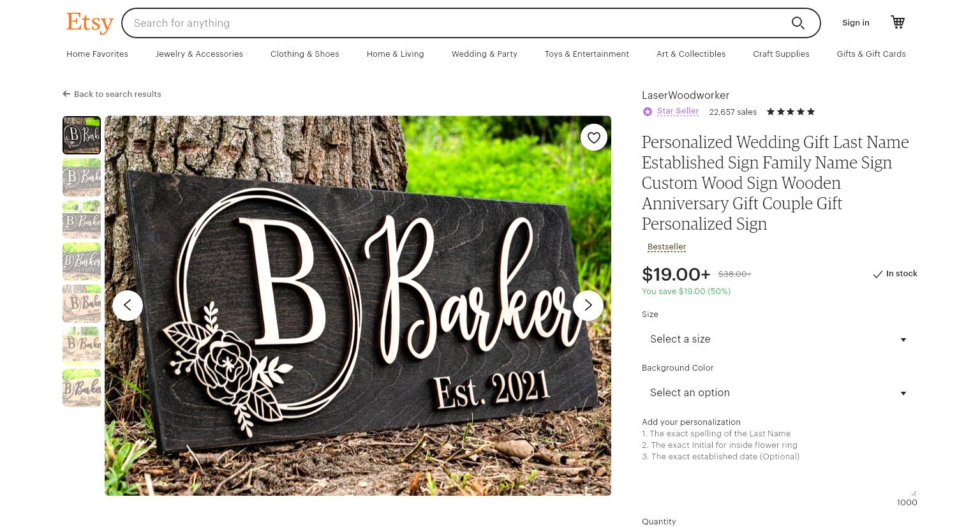Select the last product thumbnail

click(82, 388)
